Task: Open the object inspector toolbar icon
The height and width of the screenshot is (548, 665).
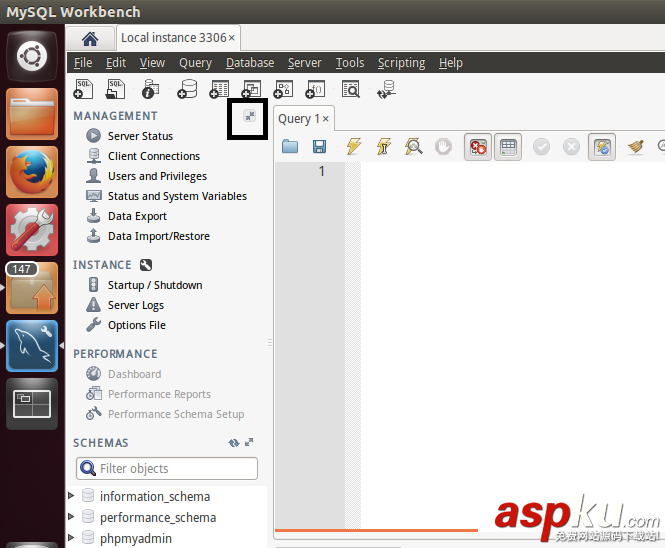Action: 151,89
